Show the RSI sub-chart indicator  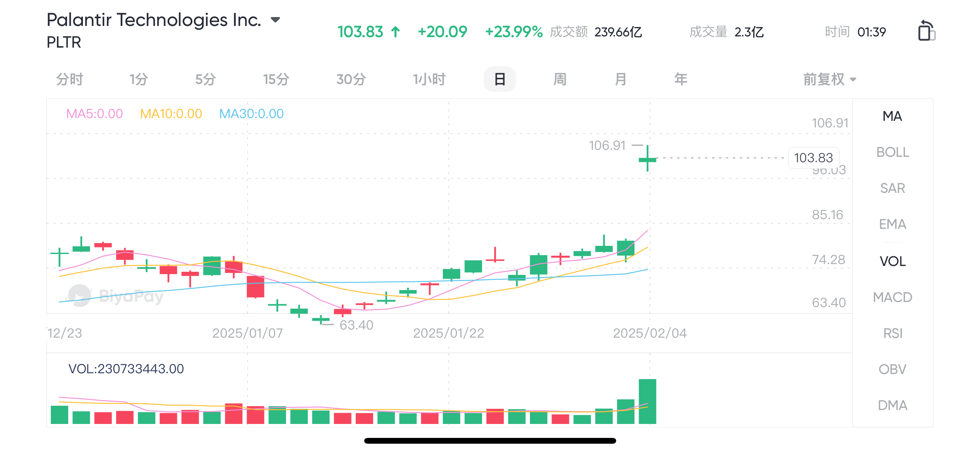893,333
